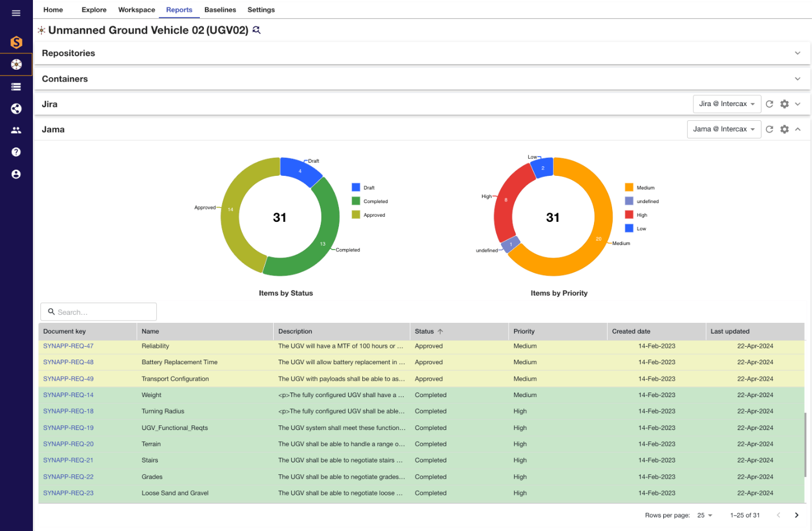Viewport: 812px width, 531px height.
Task: Open the Jama @ Intercax dropdown
Action: 723,129
